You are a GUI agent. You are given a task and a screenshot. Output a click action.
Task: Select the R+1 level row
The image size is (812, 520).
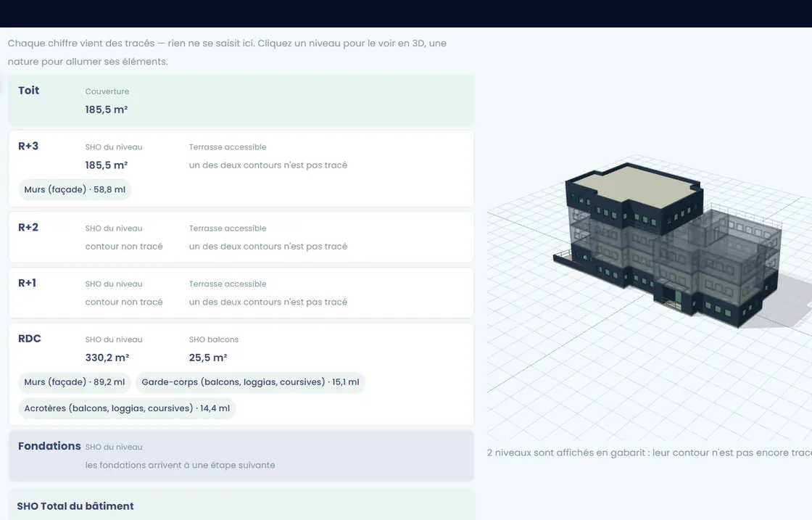tap(241, 292)
